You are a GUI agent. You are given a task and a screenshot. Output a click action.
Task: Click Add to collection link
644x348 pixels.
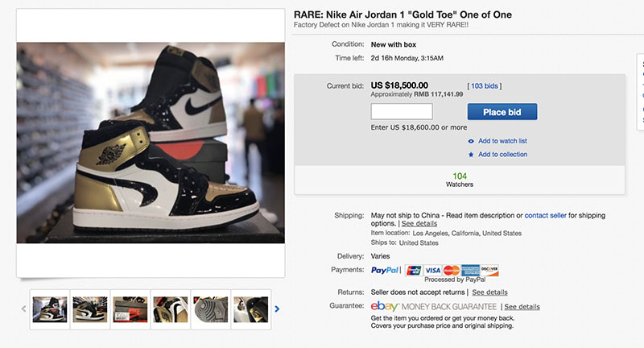point(502,155)
